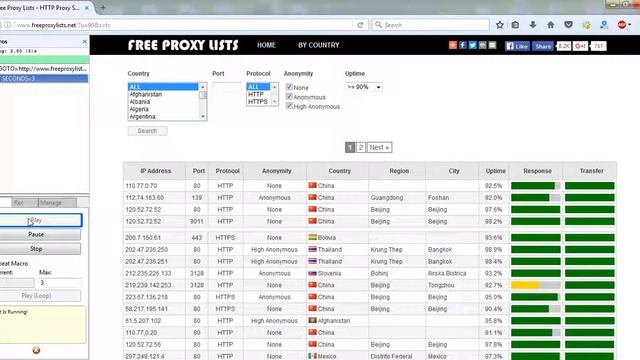
Task: Click the Google +1 button
Action: pos(580,46)
